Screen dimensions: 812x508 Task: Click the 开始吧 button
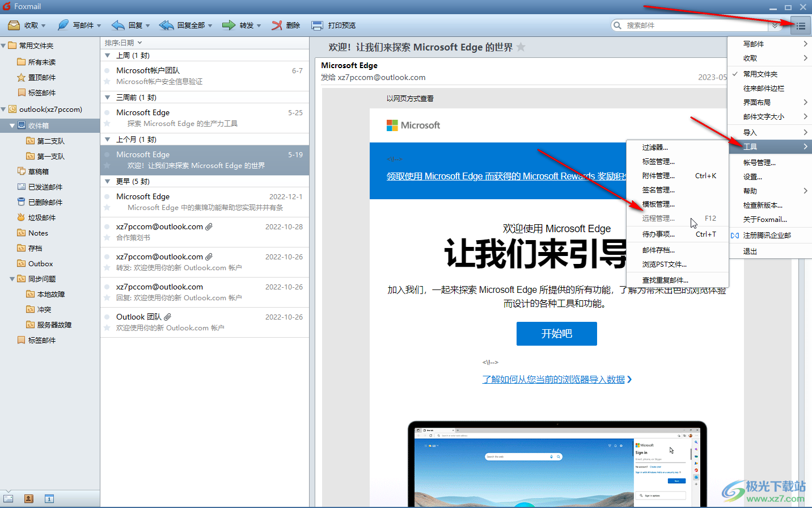pyautogui.click(x=556, y=334)
